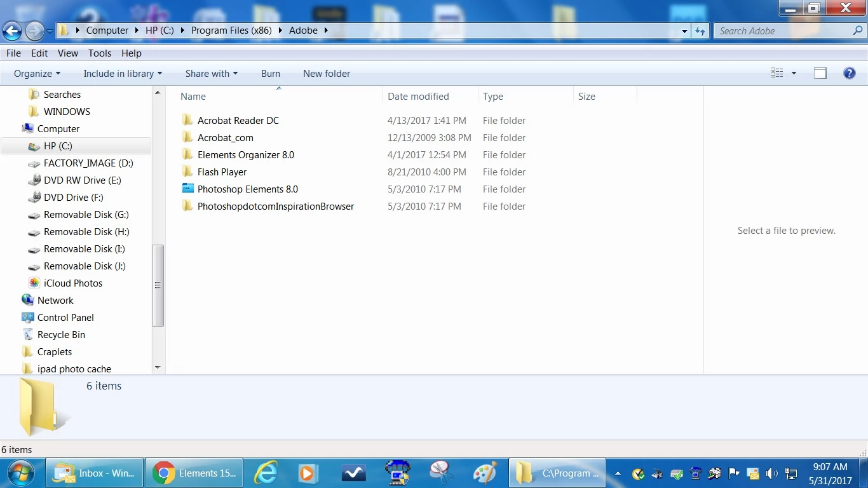Open the Share with dropdown

212,74
